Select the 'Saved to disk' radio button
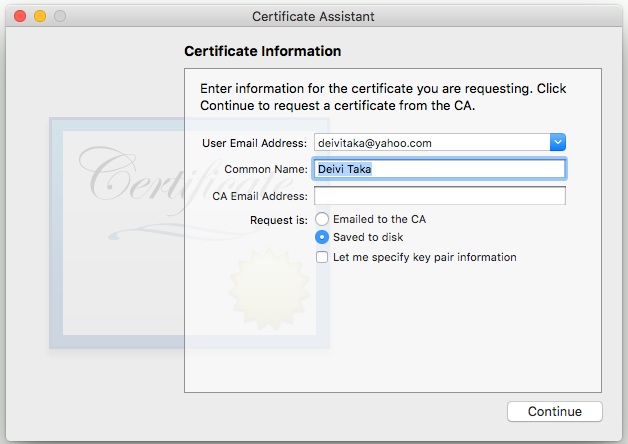This screenshot has width=628, height=444. coord(322,238)
